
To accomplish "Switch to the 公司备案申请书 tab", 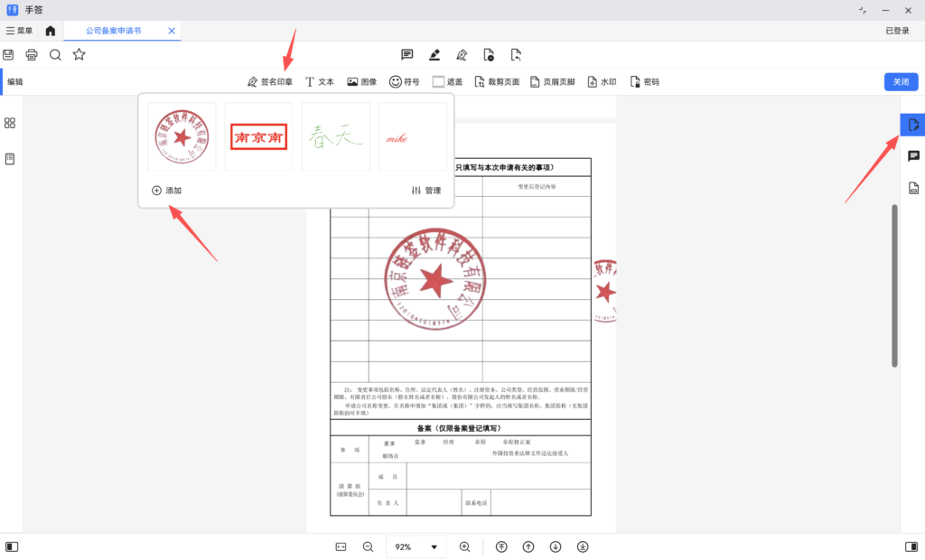I will point(113,31).
